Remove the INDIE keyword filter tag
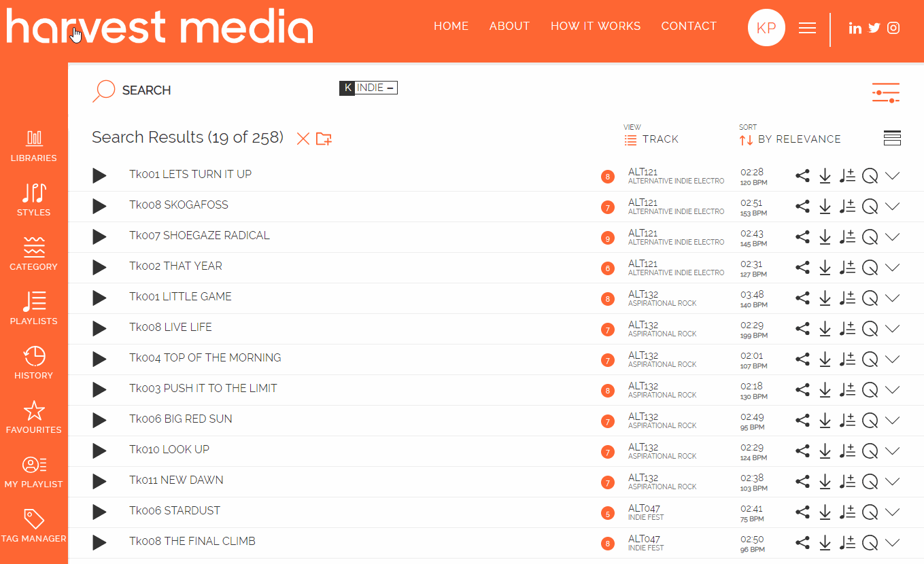The width and height of the screenshot is (924, 564). pyautogui.click(x=390, y=88)
